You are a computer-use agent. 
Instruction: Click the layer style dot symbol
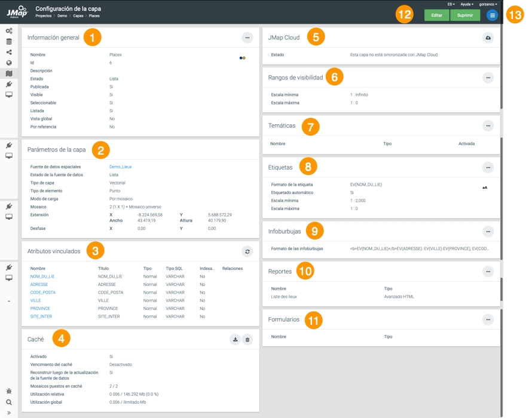point(242,58)
